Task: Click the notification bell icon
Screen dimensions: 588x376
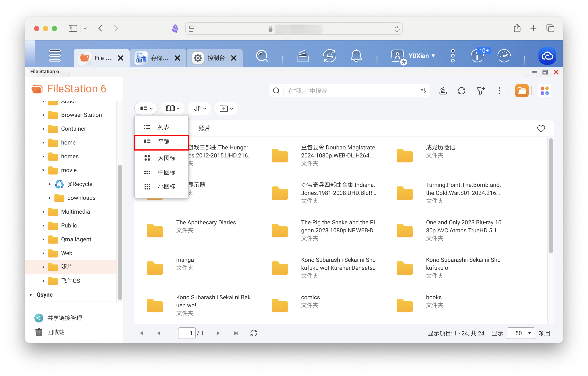Action: [356, 56]
